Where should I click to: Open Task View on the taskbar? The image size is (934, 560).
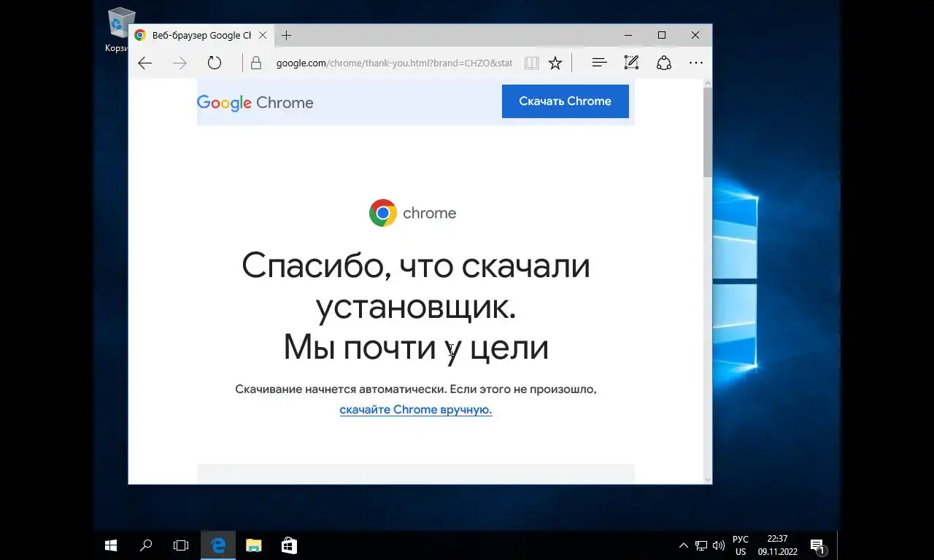pyautogui.click(x=181, y=545)
